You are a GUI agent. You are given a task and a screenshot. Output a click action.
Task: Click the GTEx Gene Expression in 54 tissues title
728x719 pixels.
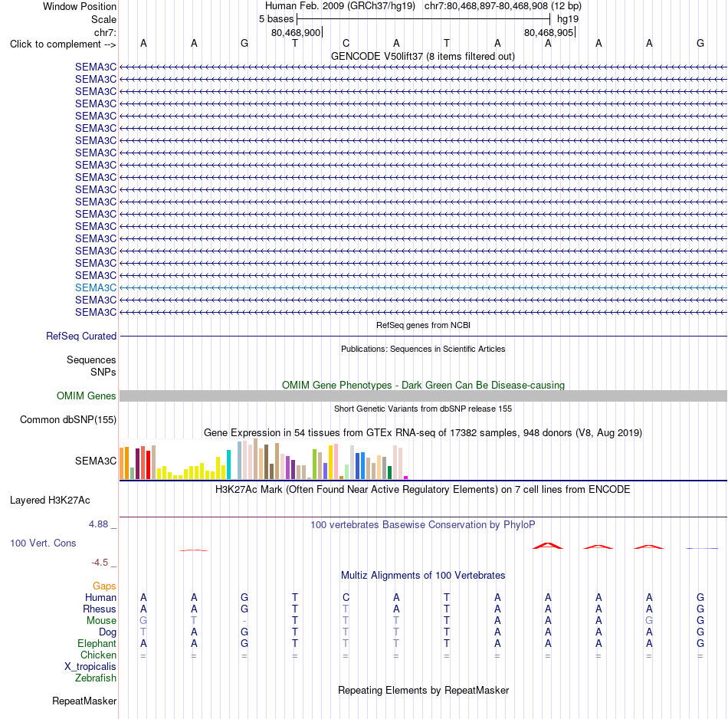[x=423, y=433]
